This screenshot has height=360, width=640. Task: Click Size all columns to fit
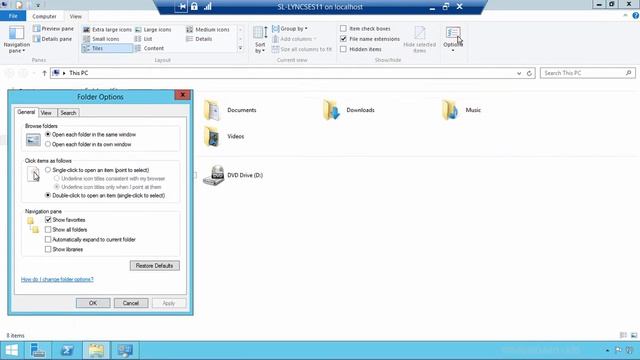pos(302,49)
